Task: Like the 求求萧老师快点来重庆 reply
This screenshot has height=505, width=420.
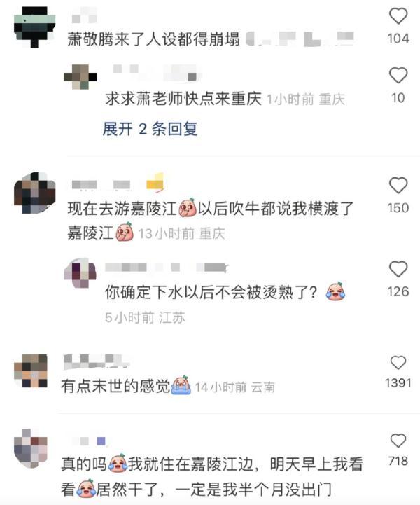Action: coord(398,76)
